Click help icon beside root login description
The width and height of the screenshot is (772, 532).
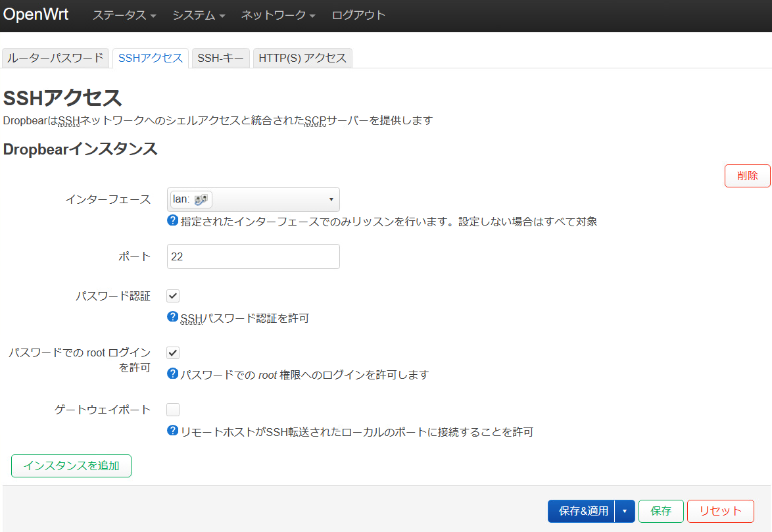pyautogui.click(x=173, y=374)
